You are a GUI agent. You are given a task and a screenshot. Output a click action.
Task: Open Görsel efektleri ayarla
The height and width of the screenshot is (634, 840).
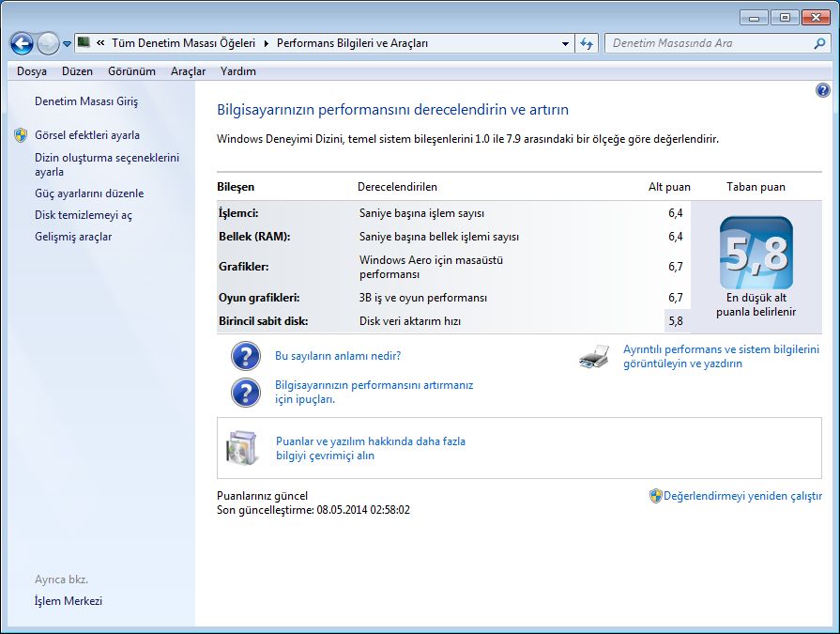click(87, 135)
